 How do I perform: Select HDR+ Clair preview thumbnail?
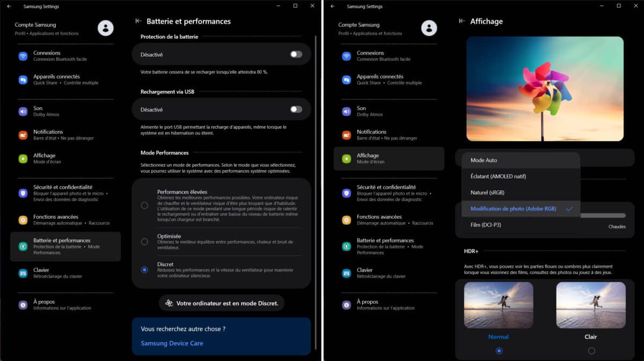coord(591,305)
